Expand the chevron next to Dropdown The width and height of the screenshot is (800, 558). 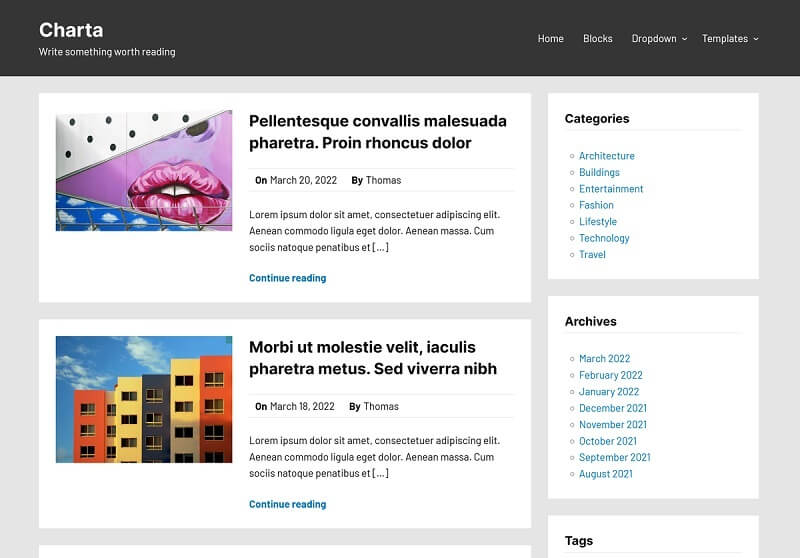pos(685,39)
